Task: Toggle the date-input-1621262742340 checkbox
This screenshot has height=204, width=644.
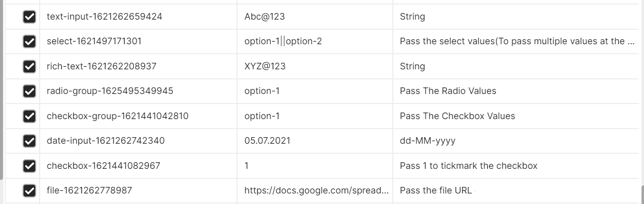Action: [x=30, y=141]
